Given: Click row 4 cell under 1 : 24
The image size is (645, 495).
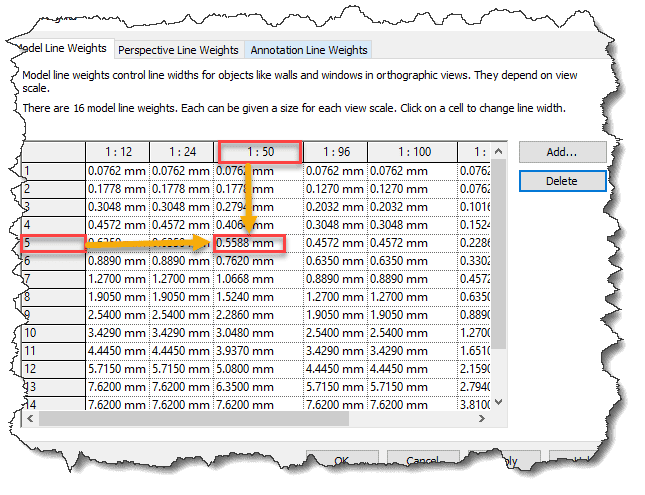Looking at the screenshot, I should click(182, 225).
